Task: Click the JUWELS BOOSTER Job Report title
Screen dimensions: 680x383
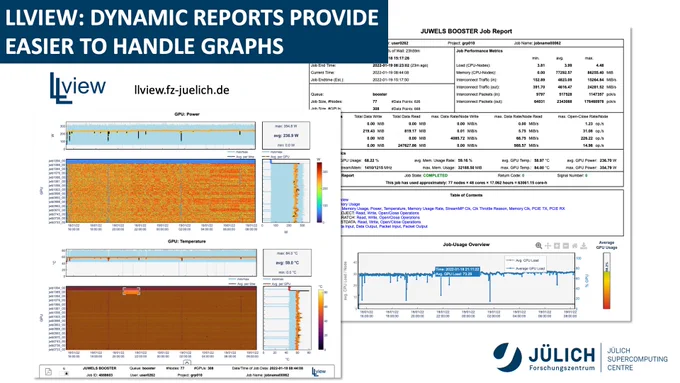Action: (x=466, y=31)
